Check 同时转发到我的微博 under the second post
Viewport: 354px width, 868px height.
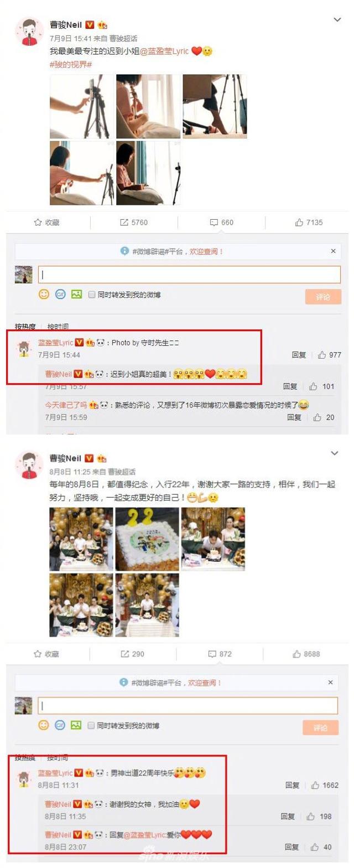[x=91, y=725]
